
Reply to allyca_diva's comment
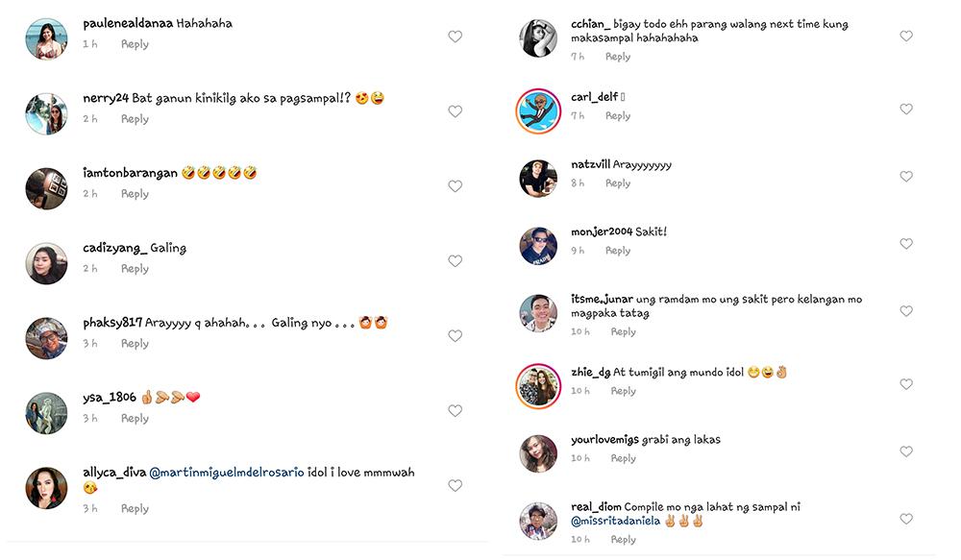(135, 508)
